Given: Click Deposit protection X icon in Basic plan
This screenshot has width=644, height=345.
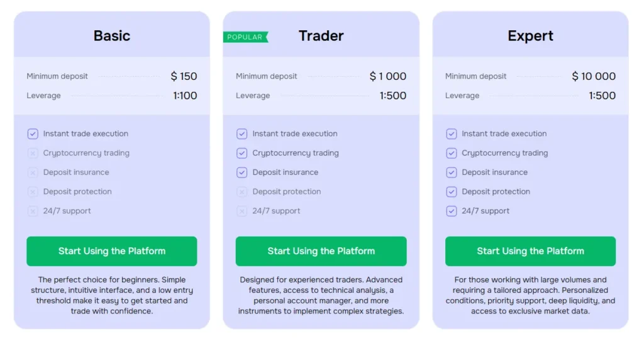Looking at the screenshot, I should pos(33,192).
